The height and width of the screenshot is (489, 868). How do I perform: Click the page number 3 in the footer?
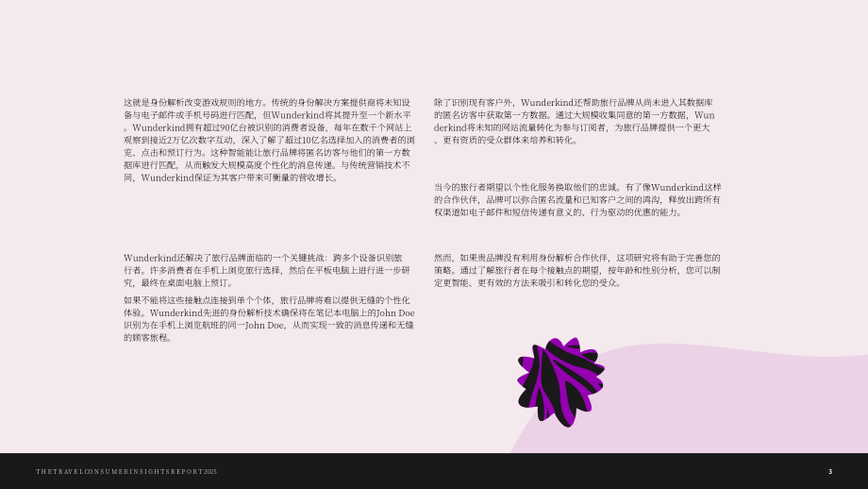tap(830, 472)
